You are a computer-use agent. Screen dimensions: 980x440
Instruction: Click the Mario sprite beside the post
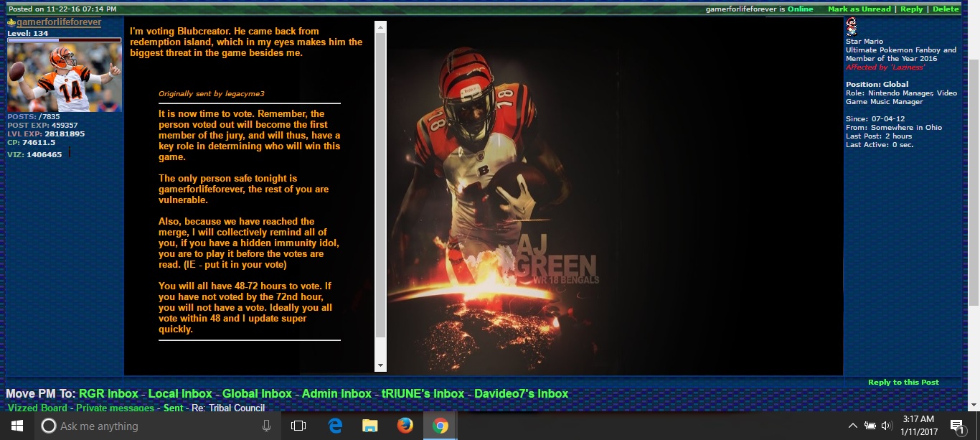[x=852, y=27]
